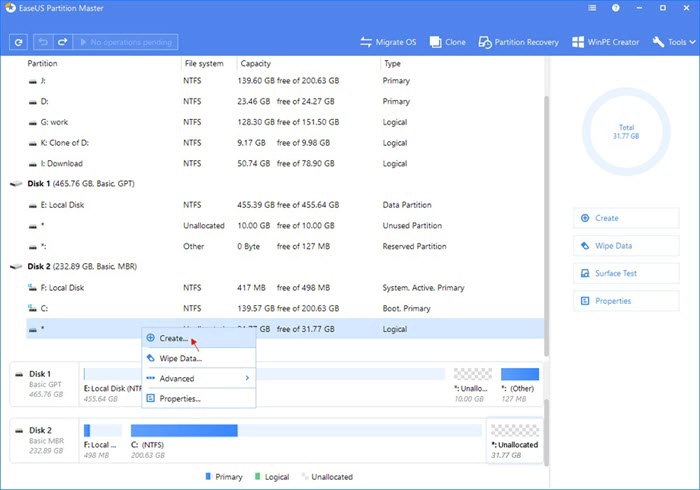The width and height of the screenshot is (700, 490).
Task: Click the Type column header
Action: tap(392, 63)
